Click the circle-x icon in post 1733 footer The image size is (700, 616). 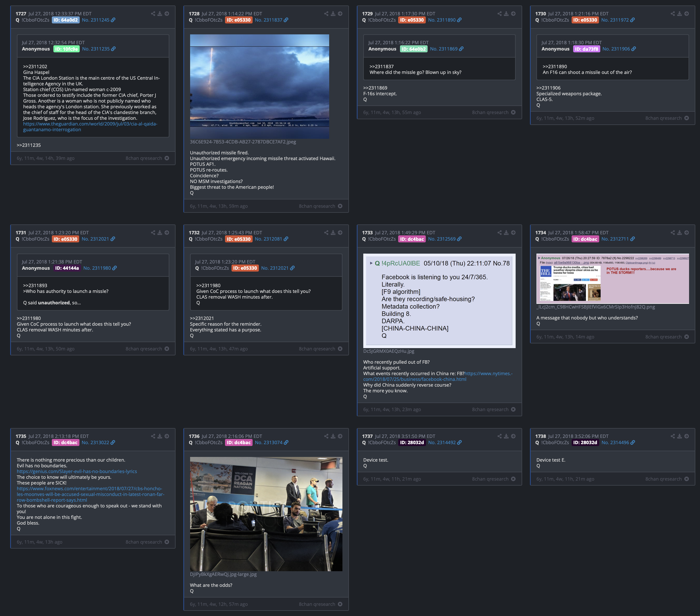(513, 410)
